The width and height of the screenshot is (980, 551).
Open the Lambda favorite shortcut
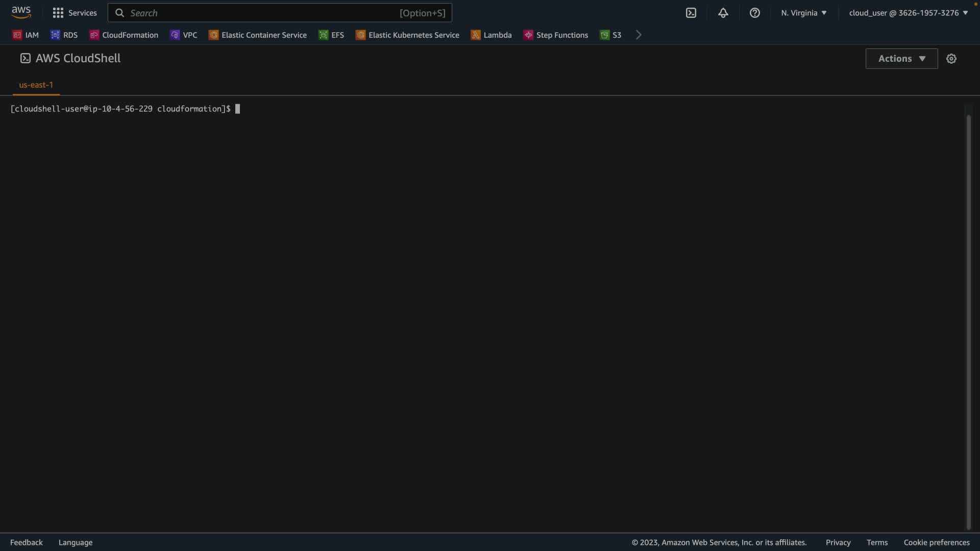[491, 35]
